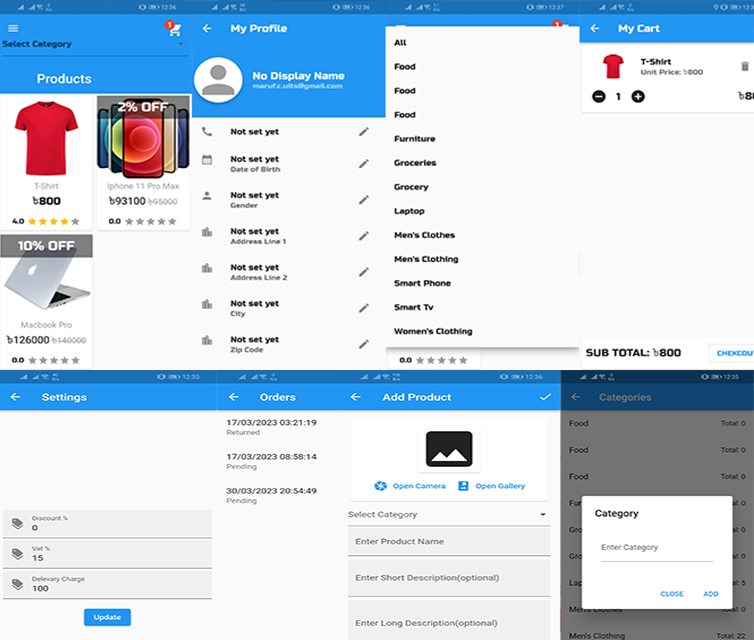754x640 pixels.
Task: Go back from the Orders screen
Action: pyautogui.click(x=234, y=397)
